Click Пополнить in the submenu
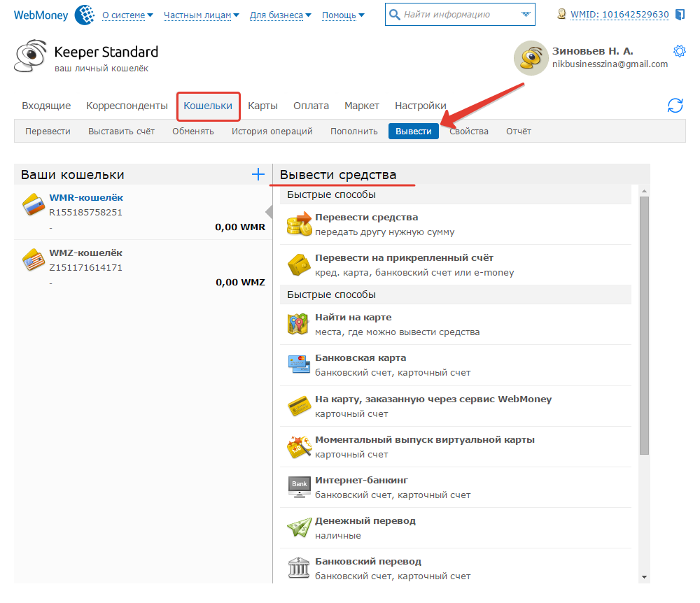This screenshot has width=700, height=603. pos(354,131)
